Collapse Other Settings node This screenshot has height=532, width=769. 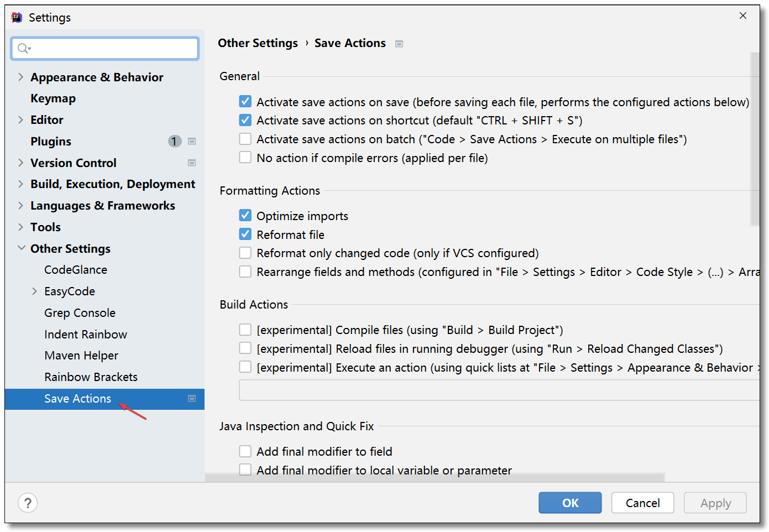point(21,248)
